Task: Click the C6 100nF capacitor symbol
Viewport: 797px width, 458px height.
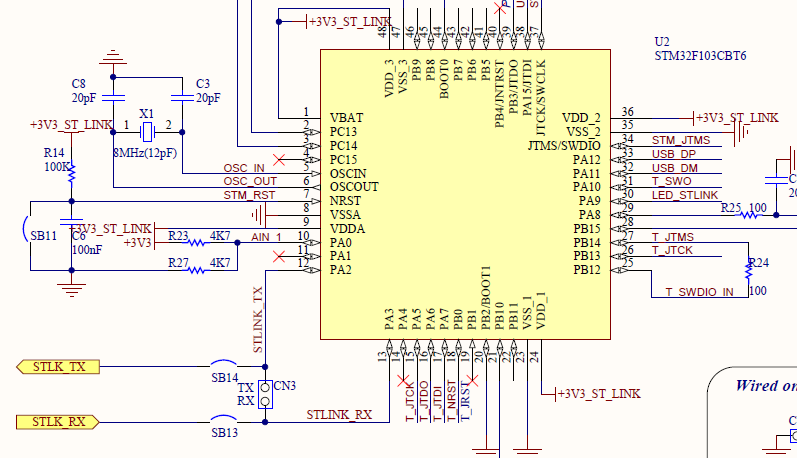Action: [72, 222]
